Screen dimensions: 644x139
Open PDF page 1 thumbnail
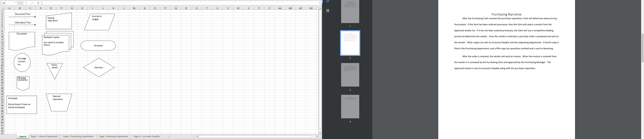pos(350,12)
